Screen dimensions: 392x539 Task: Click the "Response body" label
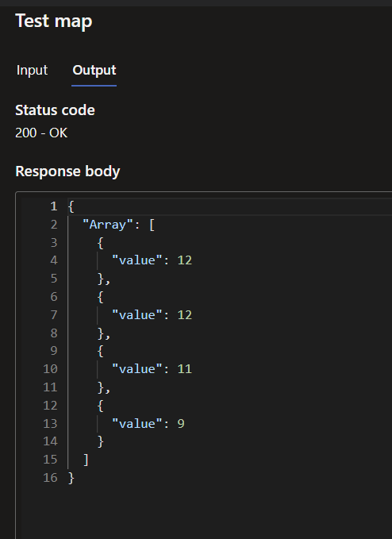(67, 171)
